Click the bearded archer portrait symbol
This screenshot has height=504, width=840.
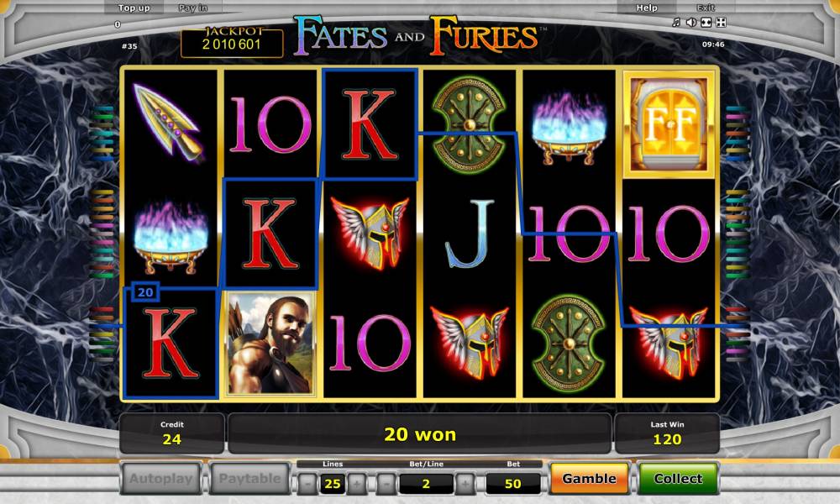(x=270, y=344)
